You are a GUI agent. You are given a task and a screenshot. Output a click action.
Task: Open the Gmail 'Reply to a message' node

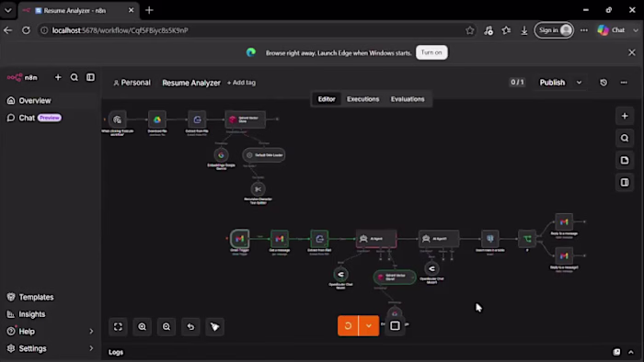[564, 221]
